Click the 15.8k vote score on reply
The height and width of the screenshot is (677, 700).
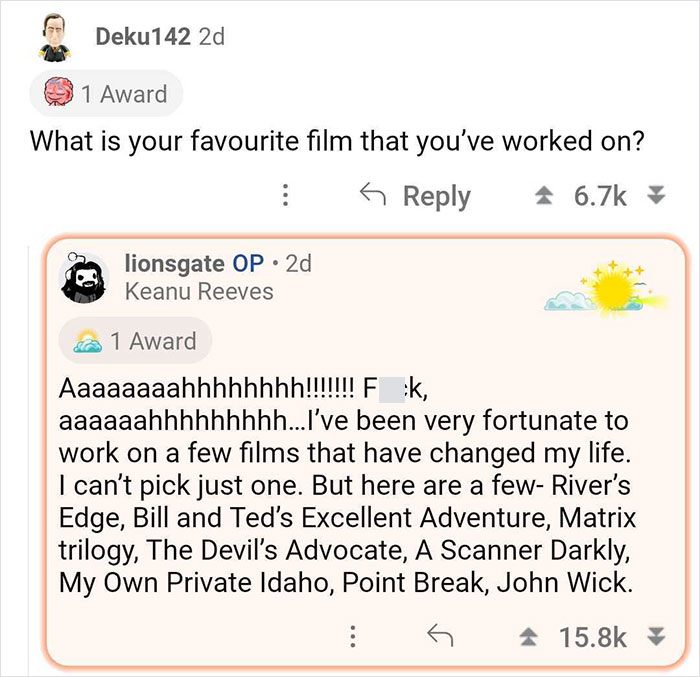[x=593, y=636]
